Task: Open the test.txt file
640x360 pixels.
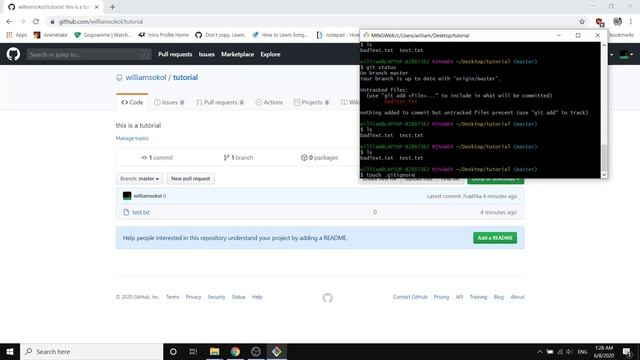Action: pyautogui.click(x=141, y=212)
